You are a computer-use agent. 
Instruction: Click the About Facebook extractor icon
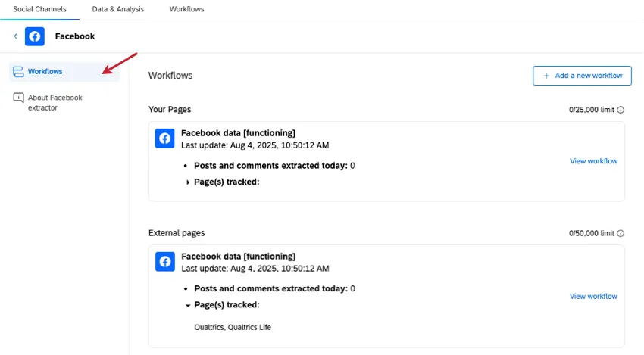point(18,98)
